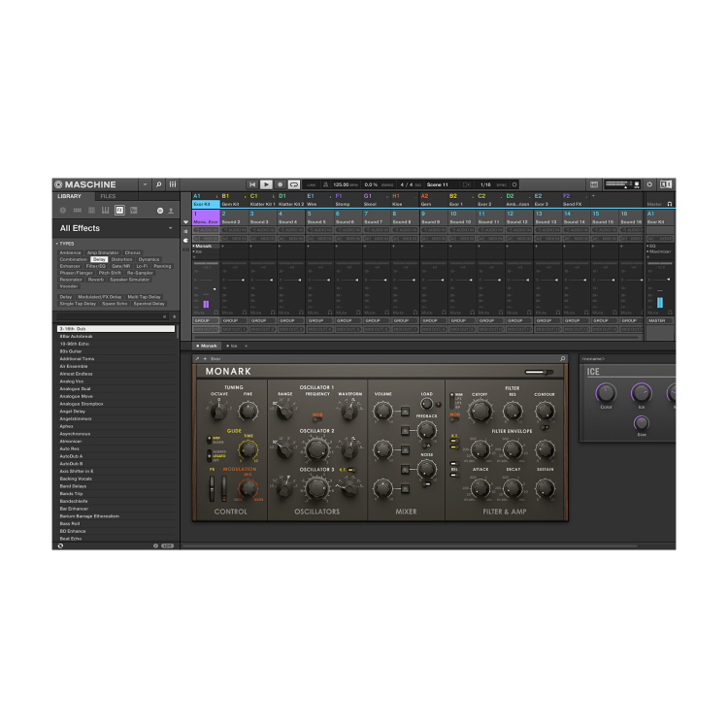The width and height of the screenshot is (728, 728).
Task: Click the restart transport button
Action: (252, 184)
